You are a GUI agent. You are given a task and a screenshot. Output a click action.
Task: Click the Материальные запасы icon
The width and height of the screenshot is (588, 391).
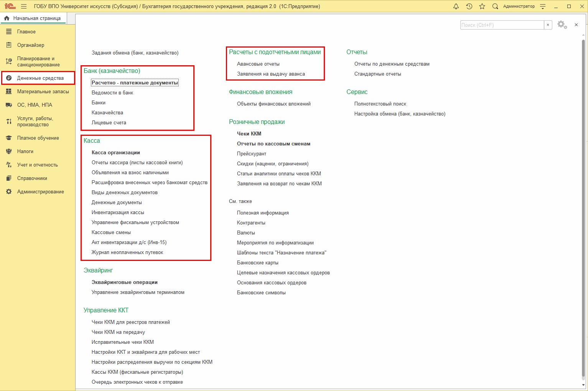9,92
